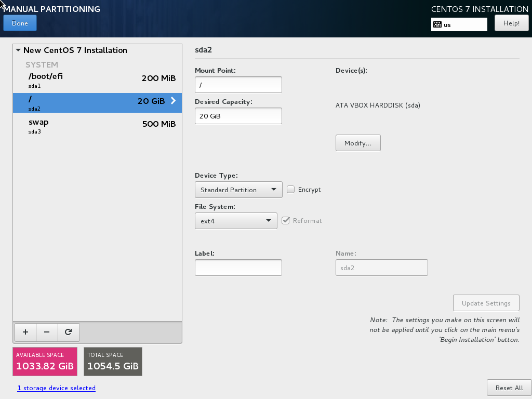Select the swap sda3 partition row
The image size is (532, 399).
(97, 126)
